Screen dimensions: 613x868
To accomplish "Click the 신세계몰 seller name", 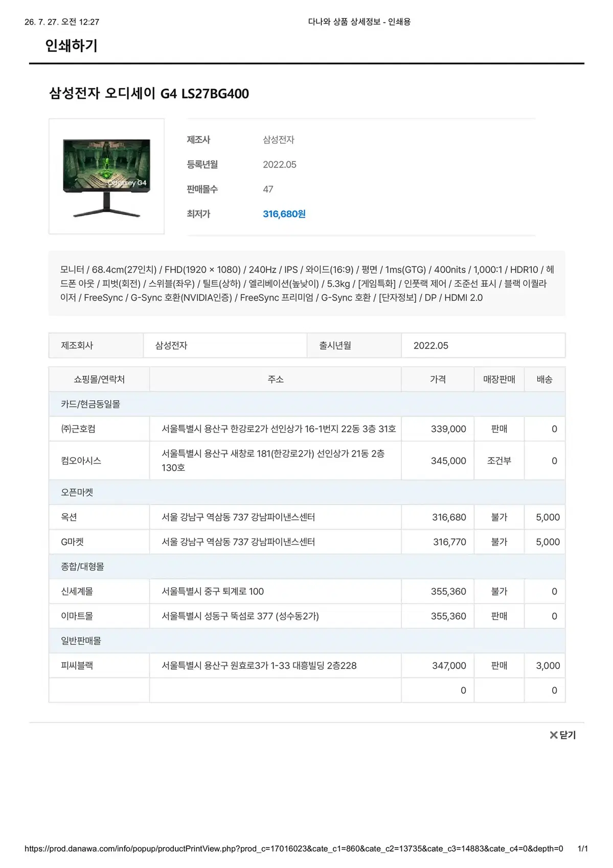I will pos(77,591).
